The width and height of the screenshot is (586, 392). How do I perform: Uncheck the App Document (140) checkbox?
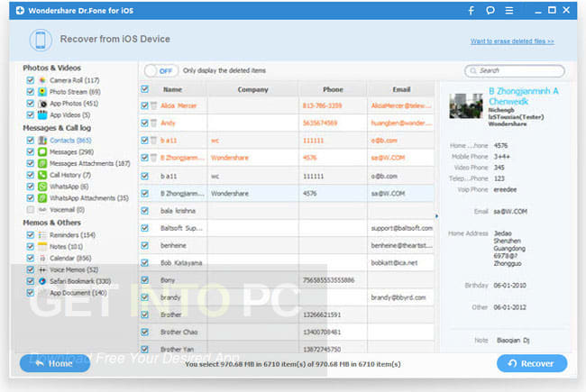(x=31, y=293)
